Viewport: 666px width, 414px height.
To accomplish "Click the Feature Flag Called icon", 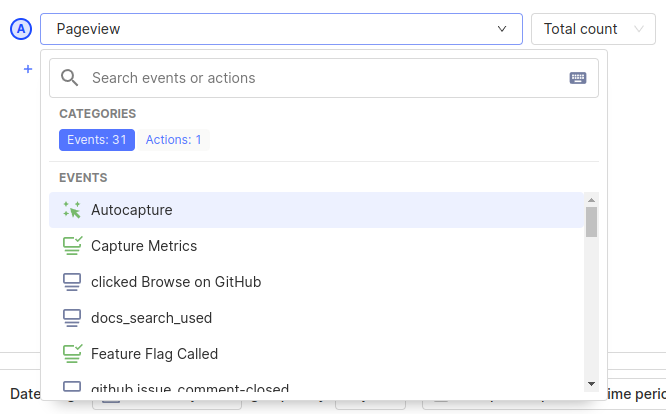I will [71, 354].
